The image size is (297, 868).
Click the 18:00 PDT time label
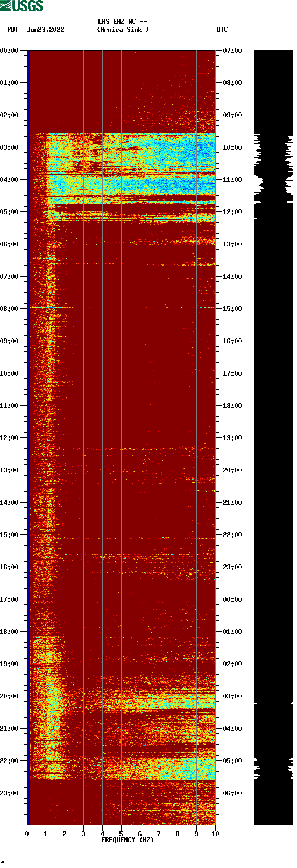coord(9,632)
